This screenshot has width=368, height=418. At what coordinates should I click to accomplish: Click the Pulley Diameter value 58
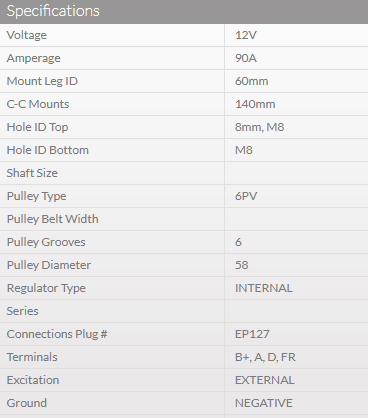pos(242,265)
